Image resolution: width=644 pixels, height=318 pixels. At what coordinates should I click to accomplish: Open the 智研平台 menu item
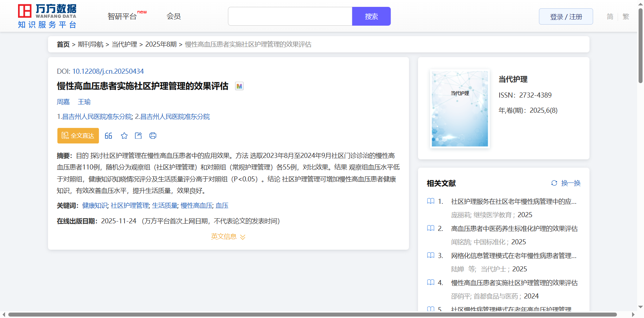[x=122, y=16]
